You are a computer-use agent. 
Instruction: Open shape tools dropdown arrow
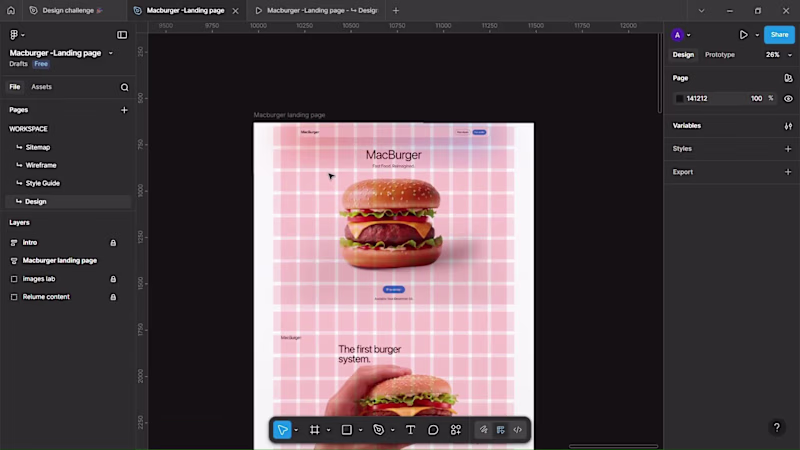[361, 430]
